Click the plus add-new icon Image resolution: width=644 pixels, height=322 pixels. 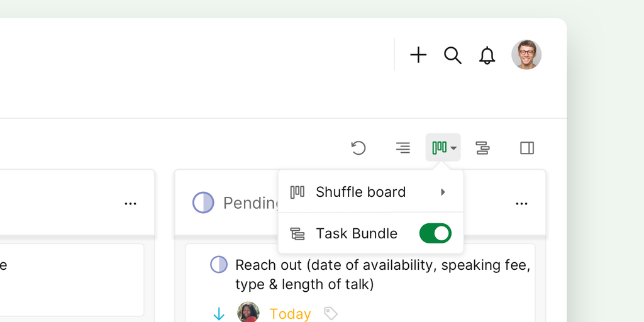[418, 55]
